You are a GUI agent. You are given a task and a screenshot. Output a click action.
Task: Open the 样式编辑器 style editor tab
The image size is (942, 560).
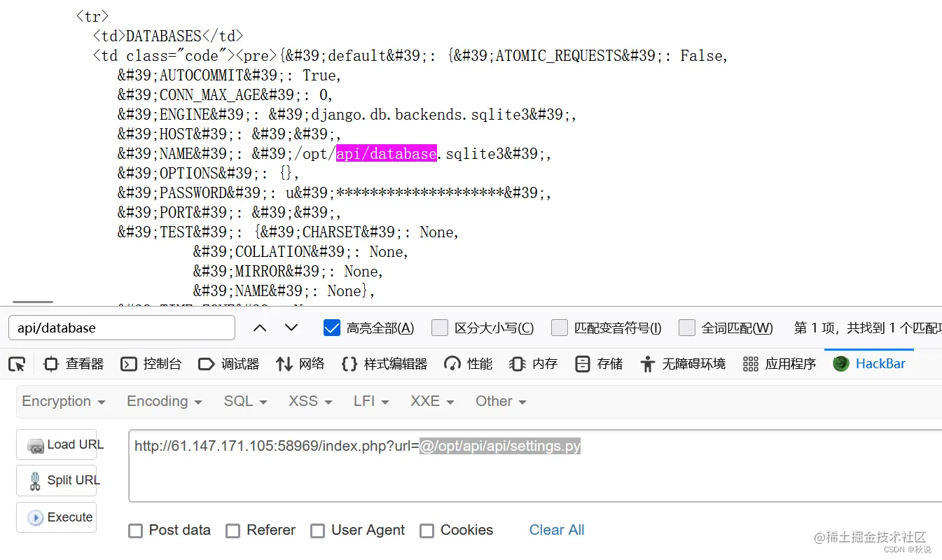pos(385,364)
